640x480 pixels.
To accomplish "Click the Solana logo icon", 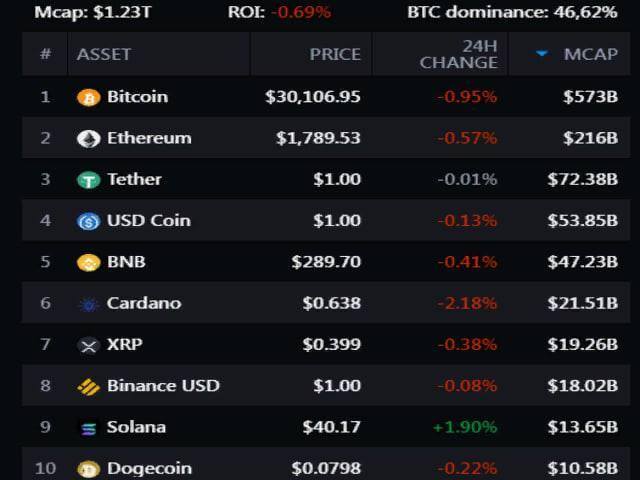I will [x=89, y=428].
